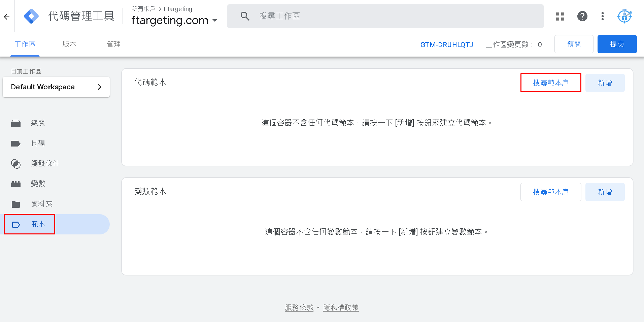Switch to the 版本 tab
Viewport: 644px width, 322px height.
pyautogui.click(x=69, y=44)
